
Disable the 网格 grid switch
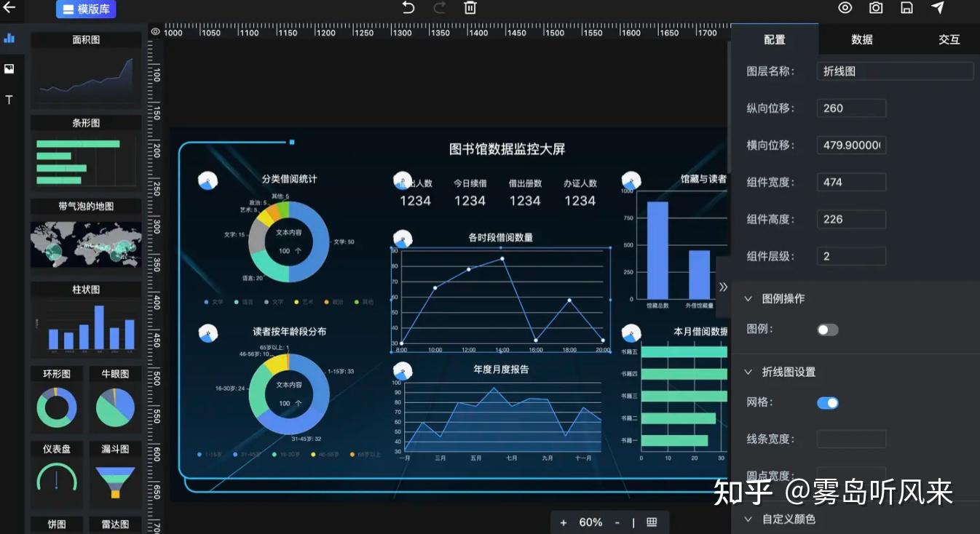828,402
